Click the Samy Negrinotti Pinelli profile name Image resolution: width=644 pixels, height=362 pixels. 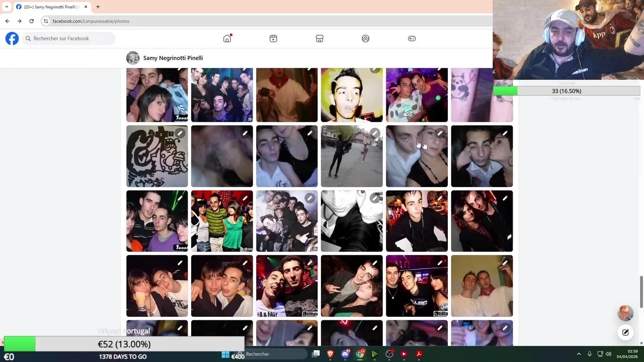pyautogui.click(x=173, y=58)
